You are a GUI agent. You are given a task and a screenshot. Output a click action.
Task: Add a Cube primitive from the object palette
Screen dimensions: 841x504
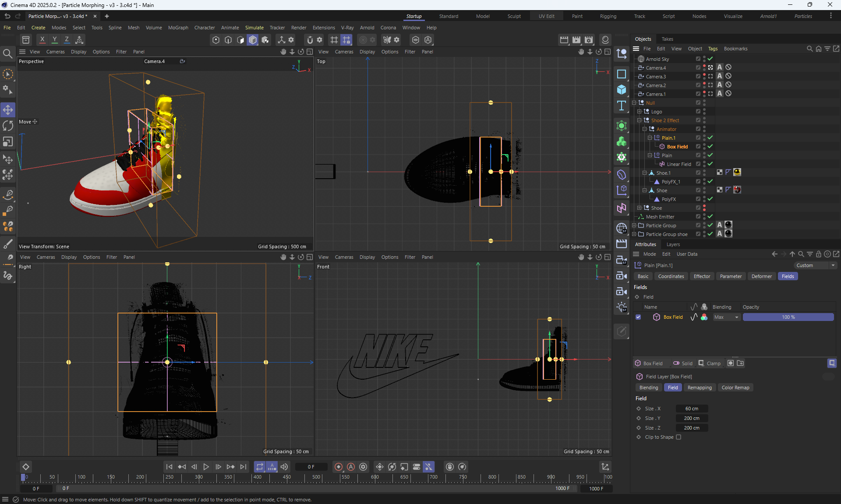[x=622, y=90]
